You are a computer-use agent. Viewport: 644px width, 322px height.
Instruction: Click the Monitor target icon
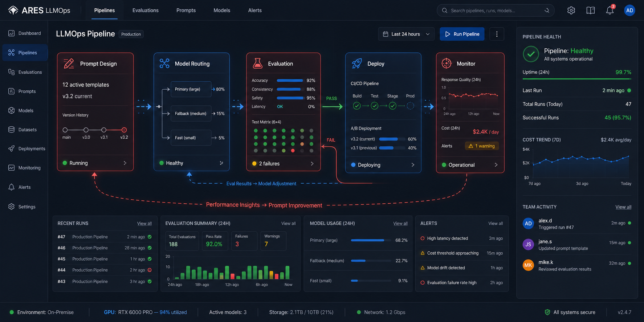coord(447,63)
